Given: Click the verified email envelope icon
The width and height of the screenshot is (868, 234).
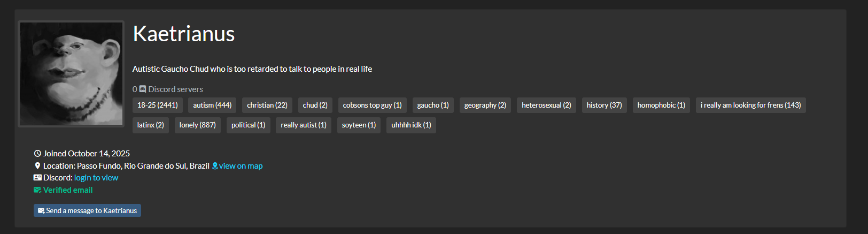Looking at the screenshot, I should 37,190.
